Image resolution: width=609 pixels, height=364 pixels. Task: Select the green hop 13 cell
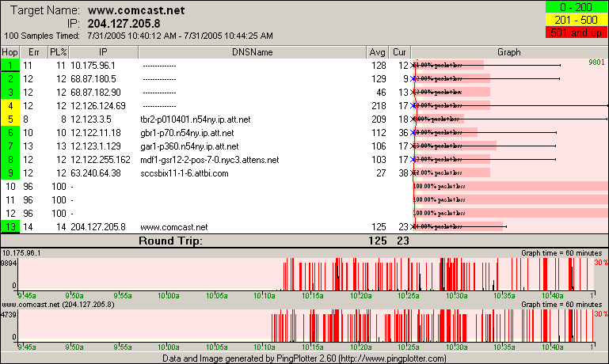coord(10,227)
